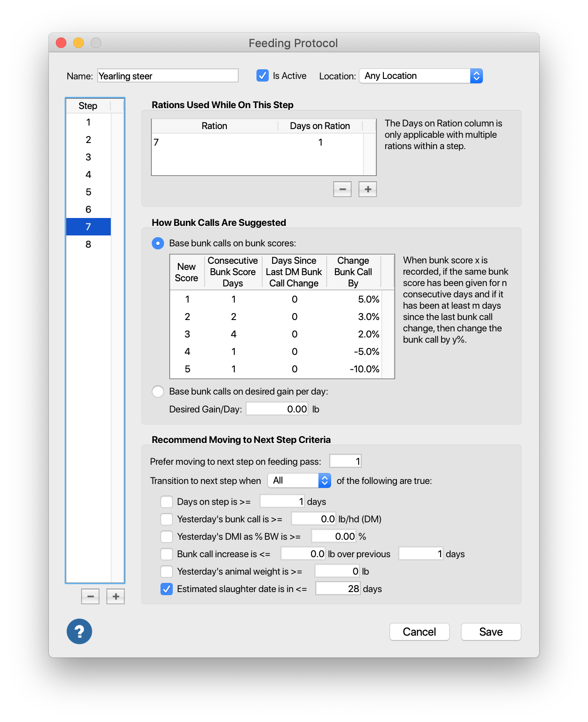Select step 2 in Step list
588x722 pixels.
point(89,140)
